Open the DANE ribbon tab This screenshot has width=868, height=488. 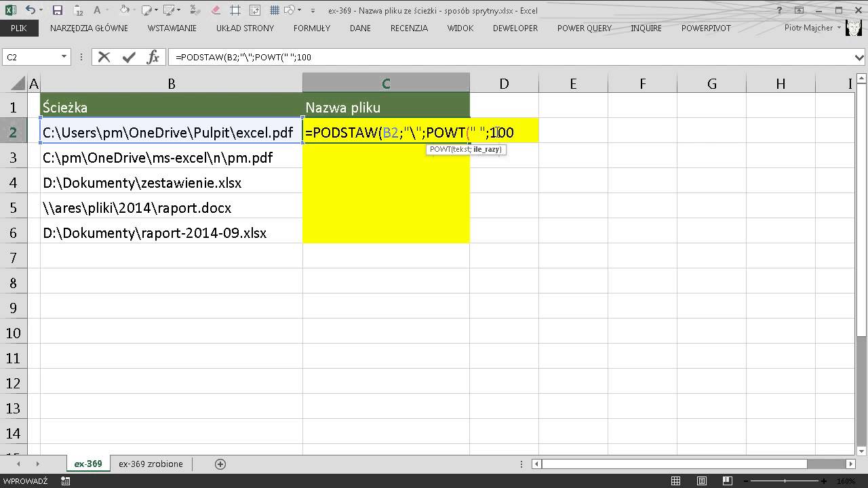tap(361, 28)
